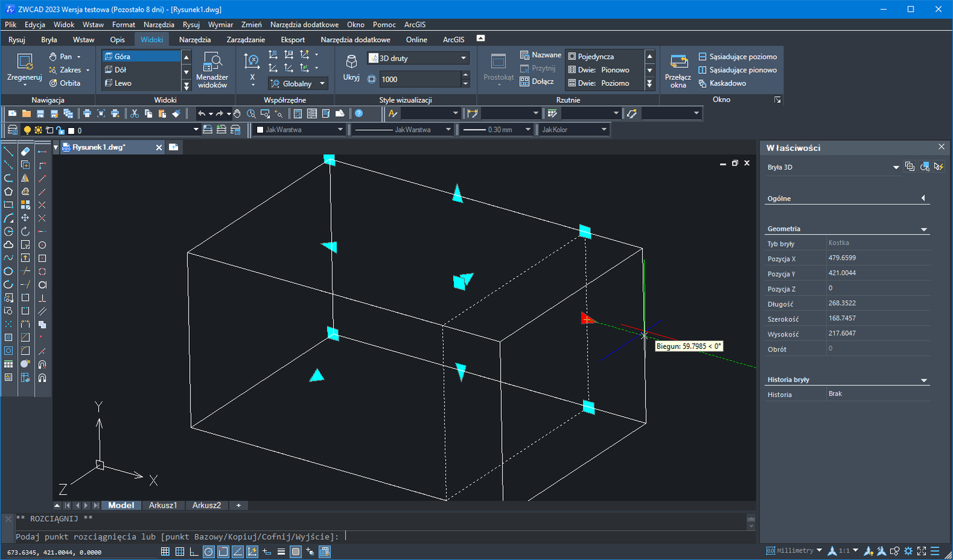Open the Narzędzia ribbon tab

click(195, 40)
